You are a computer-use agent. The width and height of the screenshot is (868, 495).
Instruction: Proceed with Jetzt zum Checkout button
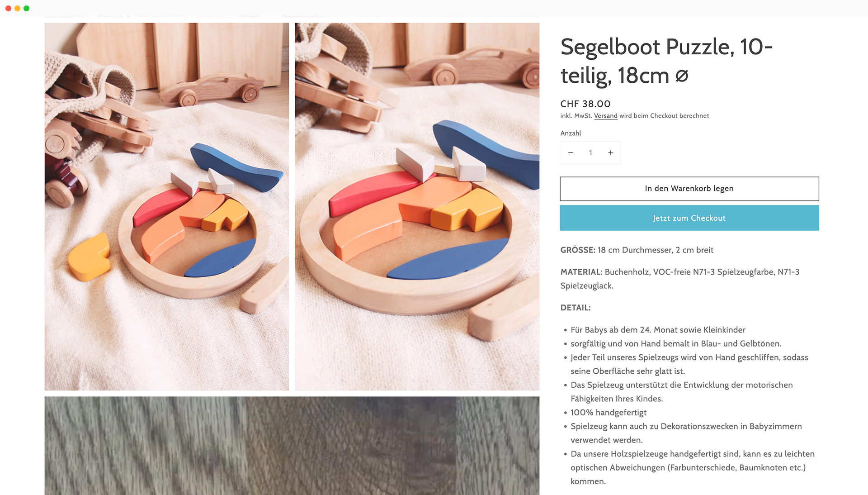(689, 218)
